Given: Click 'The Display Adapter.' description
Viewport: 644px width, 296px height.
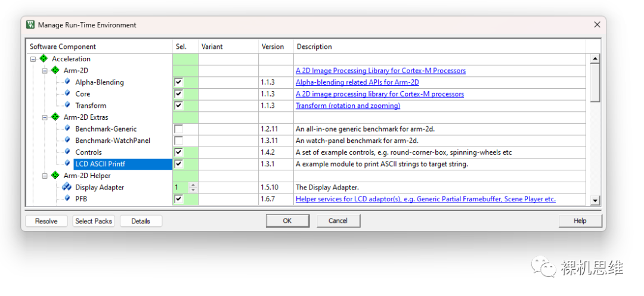Looking at the screenshot, I should coord(327,188).
